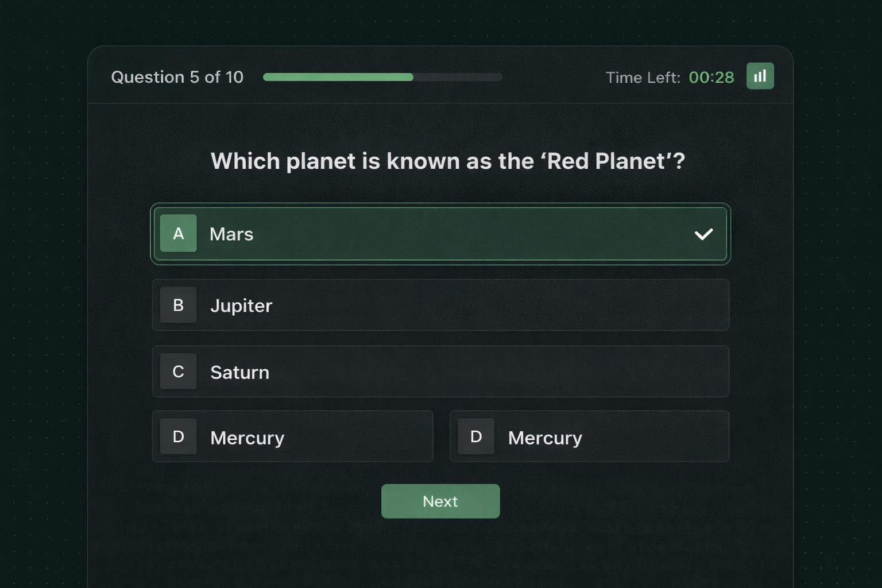
Task: Click the 'C' letter badge beside Saturn
Action: (178, 372)
